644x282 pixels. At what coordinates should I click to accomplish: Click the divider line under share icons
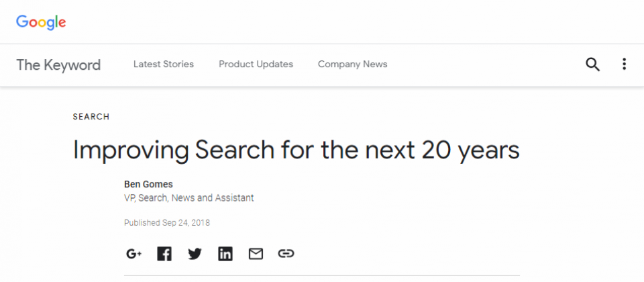[322, 276]
